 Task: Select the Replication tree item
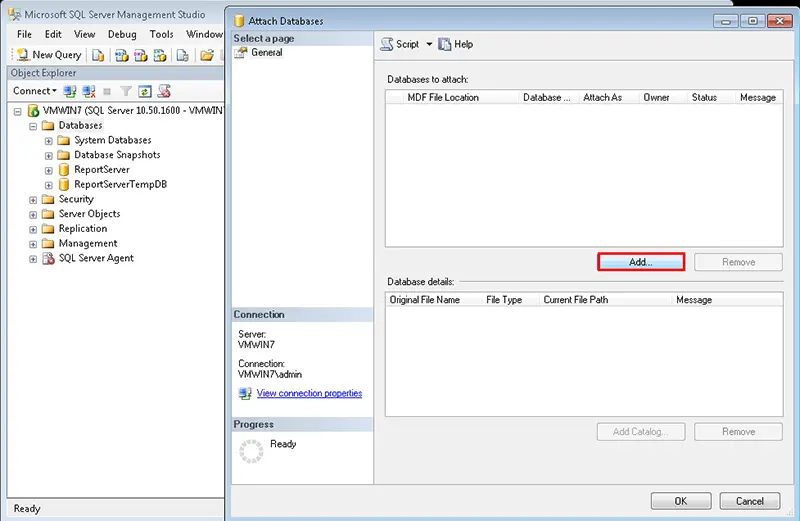pyautogui.click(x=83, y=229)
